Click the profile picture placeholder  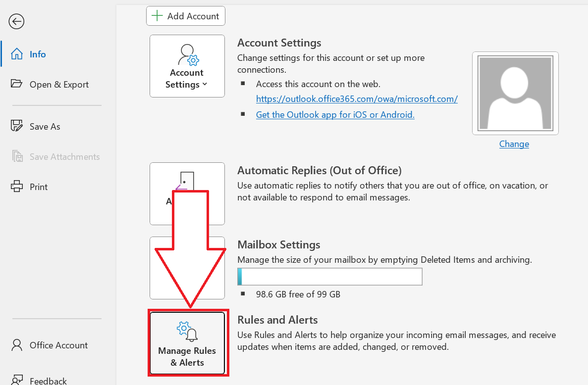tap(515, 93)
